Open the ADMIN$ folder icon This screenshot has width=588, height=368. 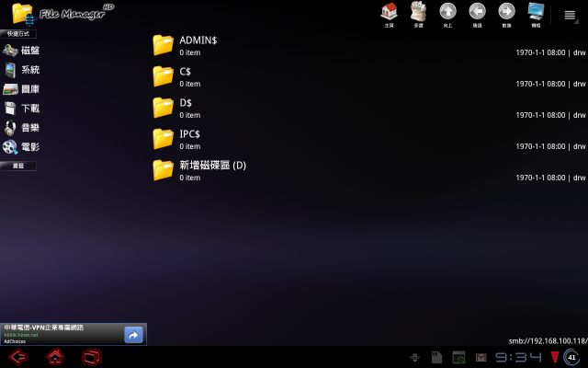(163, 45)
